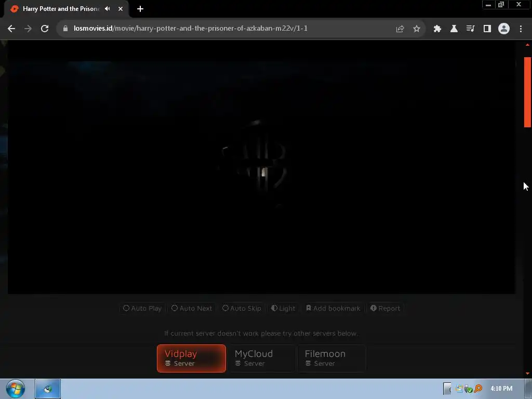The width and height of the screenshot is (532, 399).
Task: Toggle the Light mode switch
Action: click(x=283, y=308)
